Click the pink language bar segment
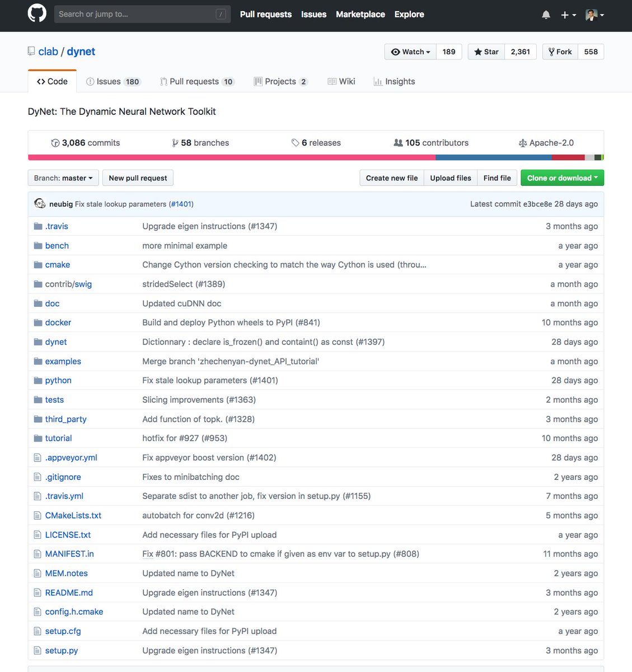 coord(232,157)
